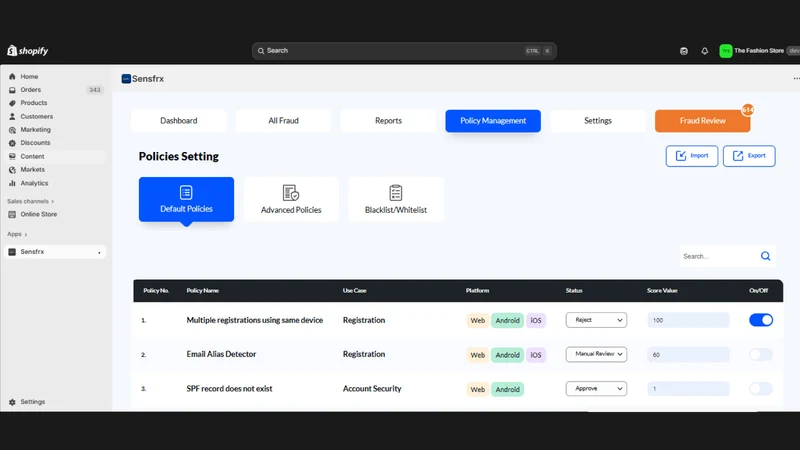Click policy search magnifier icon

(x=765, y=256)
